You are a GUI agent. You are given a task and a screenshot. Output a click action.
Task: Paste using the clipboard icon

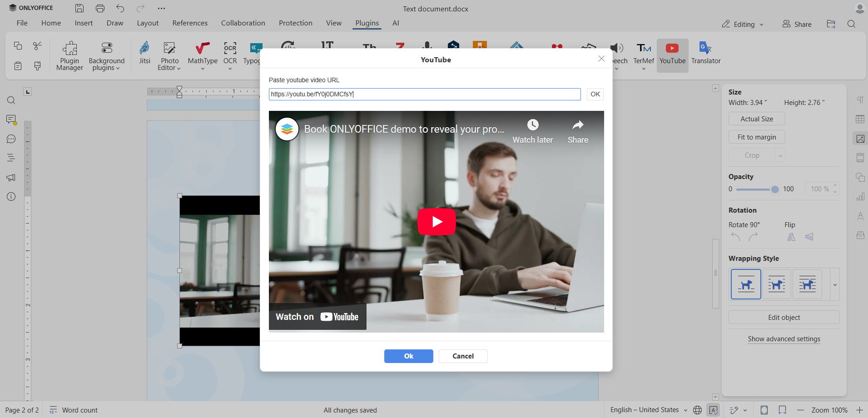tap(18, 66)
